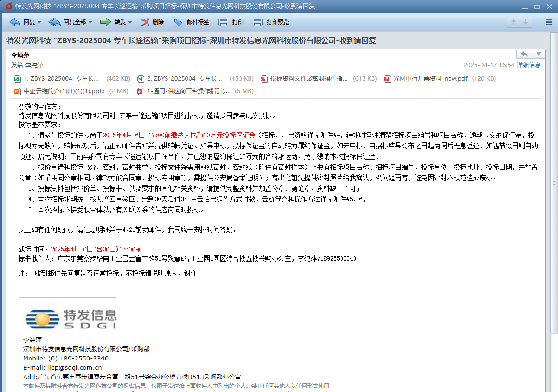Expand the Reply All (回复全部) dropdown arrow
The height and width of the screenshot is (392, 558).
click(x=90, y=22)
